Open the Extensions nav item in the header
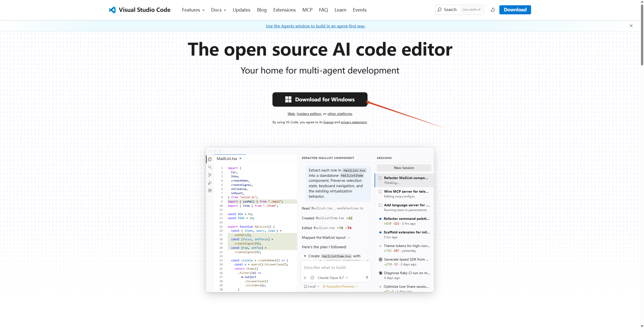Viewport: 644px width, 328px height. [x=284, y=10]
